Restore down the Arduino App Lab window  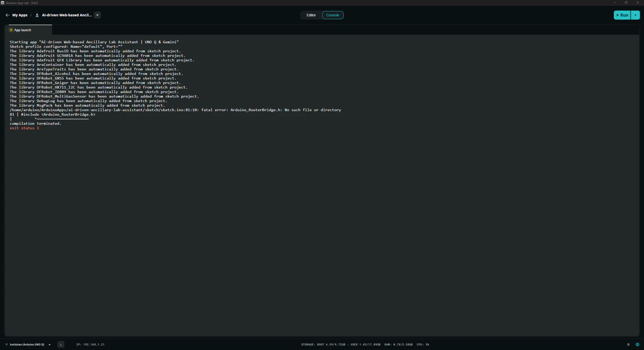click(626, 3)
